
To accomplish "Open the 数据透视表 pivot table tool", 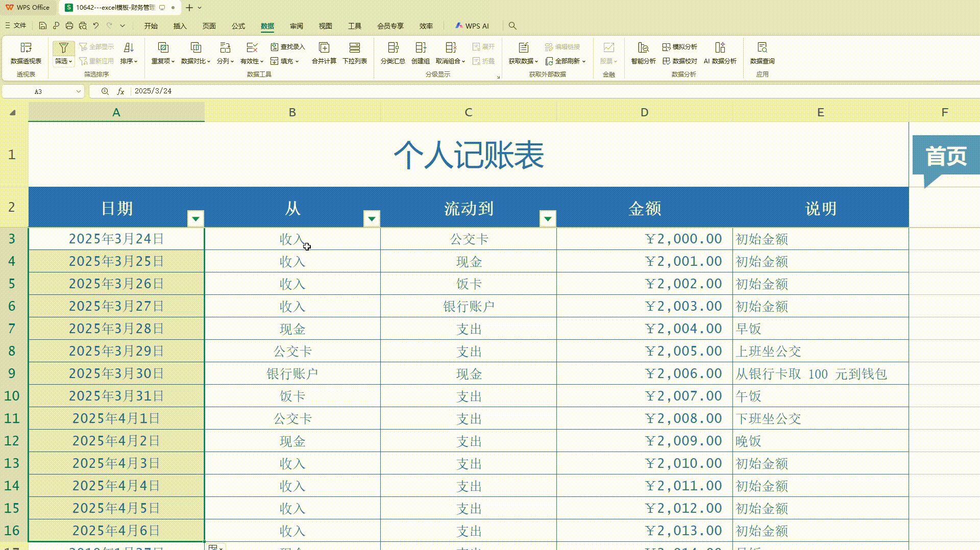I will pos(26,53).
